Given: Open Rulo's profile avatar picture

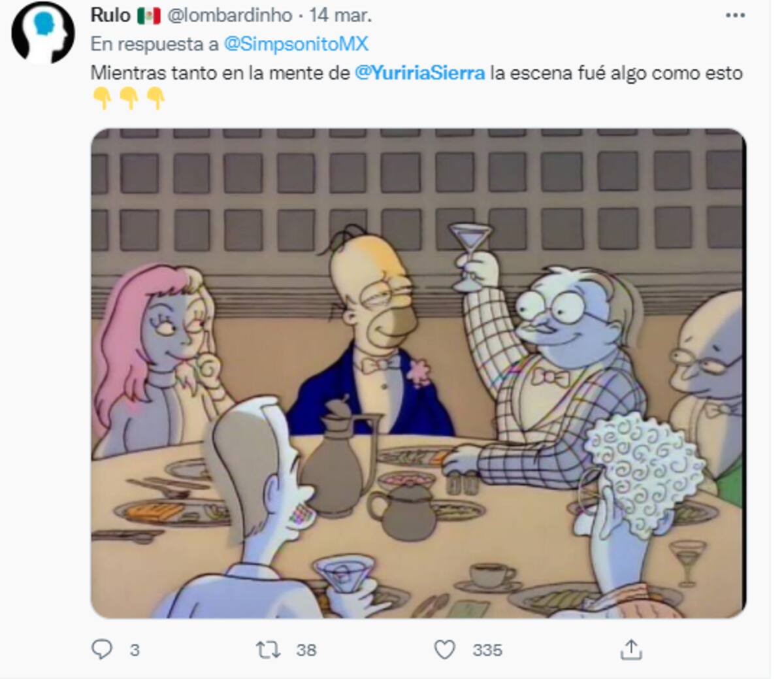Looking at the screenshot, I should pyautogui.click(x=43, y=33).
